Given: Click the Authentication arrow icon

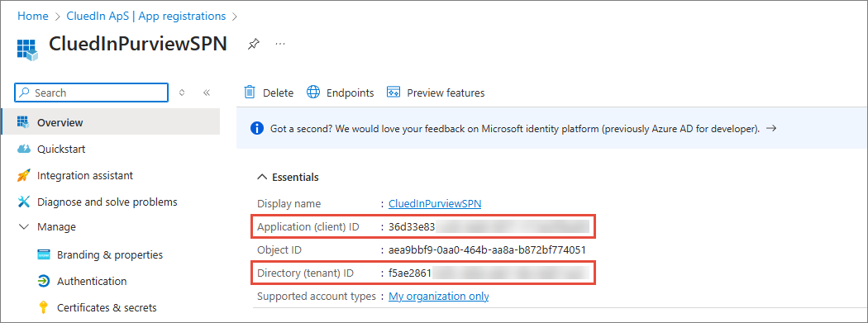Looking at the screenshot, I should 44,281.
